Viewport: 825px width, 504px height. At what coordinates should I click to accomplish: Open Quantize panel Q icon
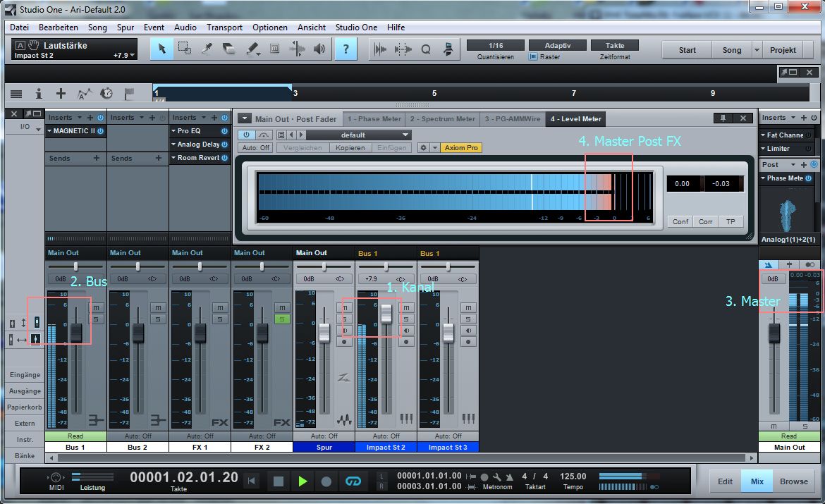(426, 49)
